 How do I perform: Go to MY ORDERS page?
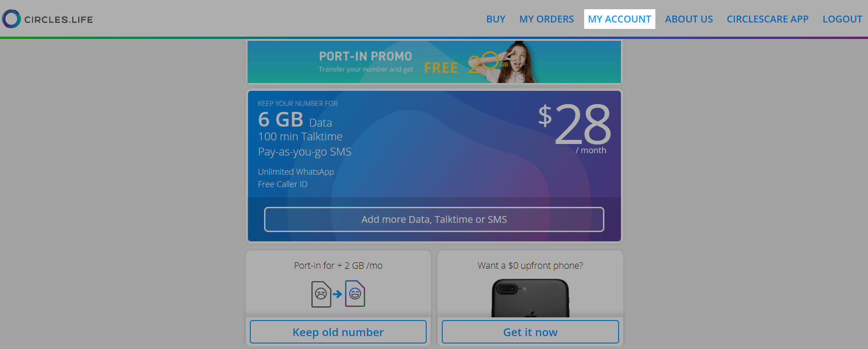[546, 19]
